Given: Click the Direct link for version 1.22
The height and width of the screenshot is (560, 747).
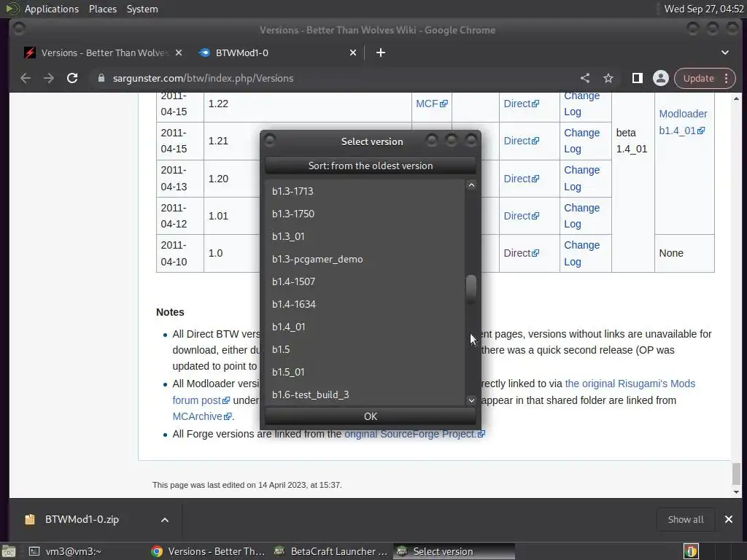Looking at the screenshot, I should tap(521, 104).
